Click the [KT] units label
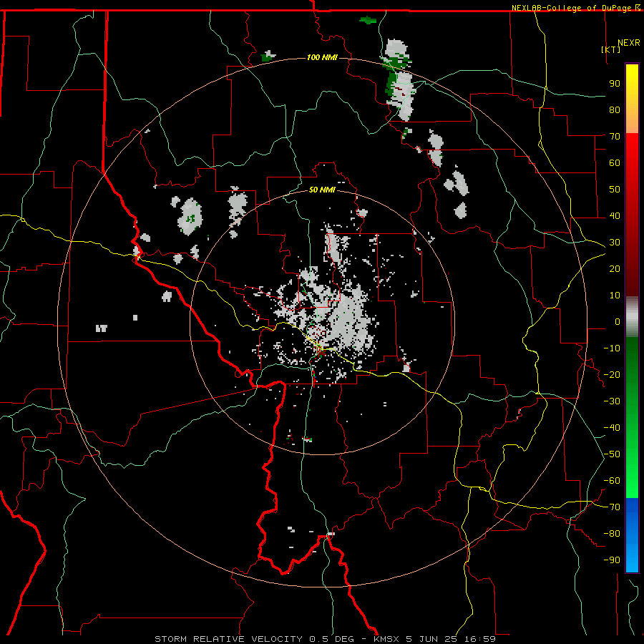644x644 pixels. (x=611, y=49)
